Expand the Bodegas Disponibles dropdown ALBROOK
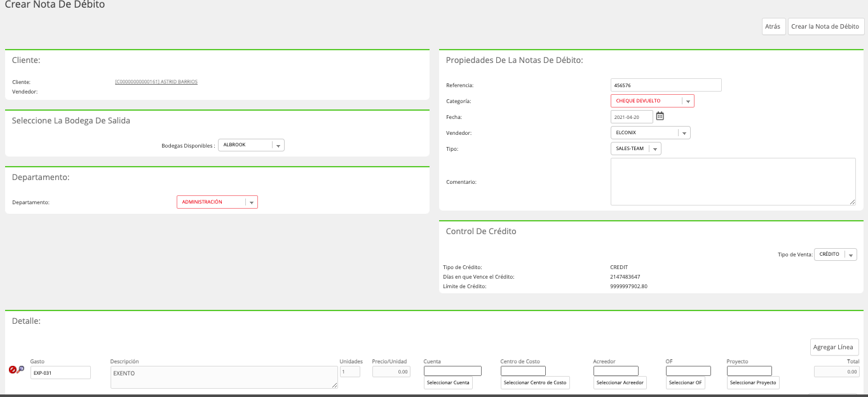The width and height of the screenshot is (868, 397). tap(251, 145)
